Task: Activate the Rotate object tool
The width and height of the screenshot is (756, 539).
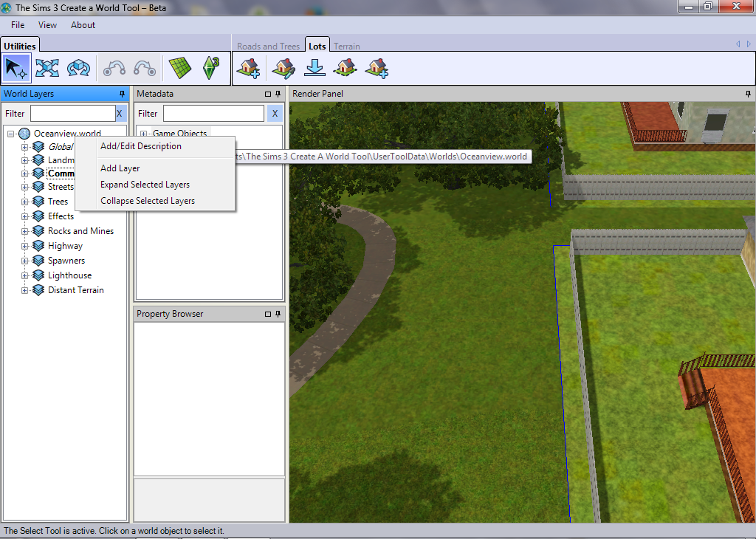Action: (78, 68)
